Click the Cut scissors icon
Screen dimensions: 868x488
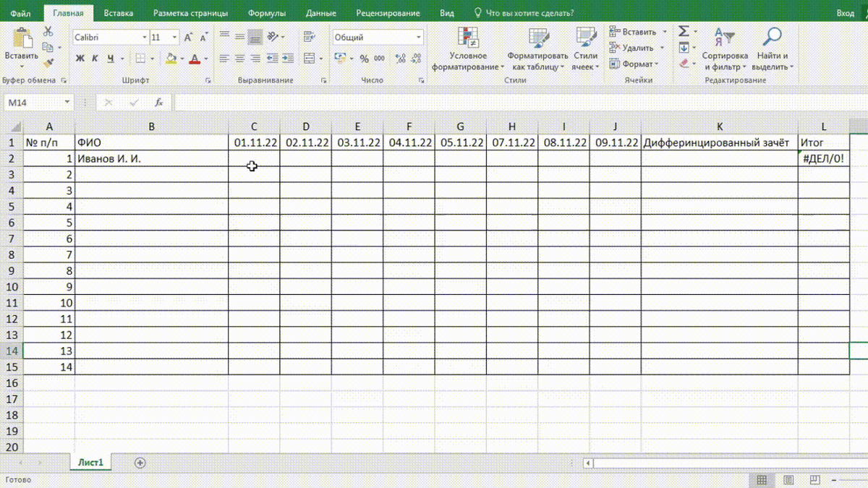(x=48, y=31)
